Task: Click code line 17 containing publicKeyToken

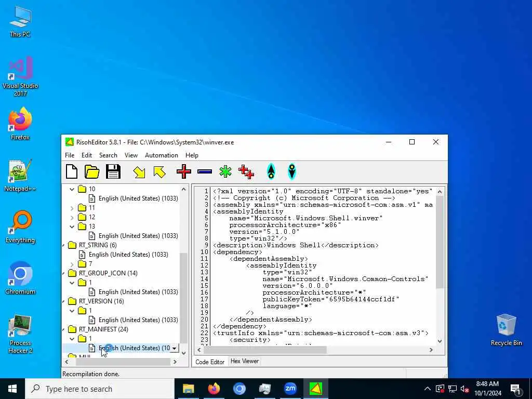Action: click(x=331, y=299)
